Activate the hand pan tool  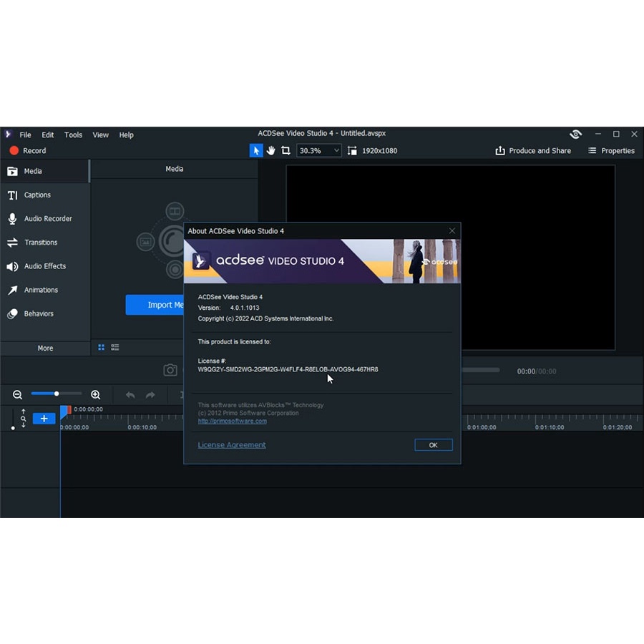point(270,150)
